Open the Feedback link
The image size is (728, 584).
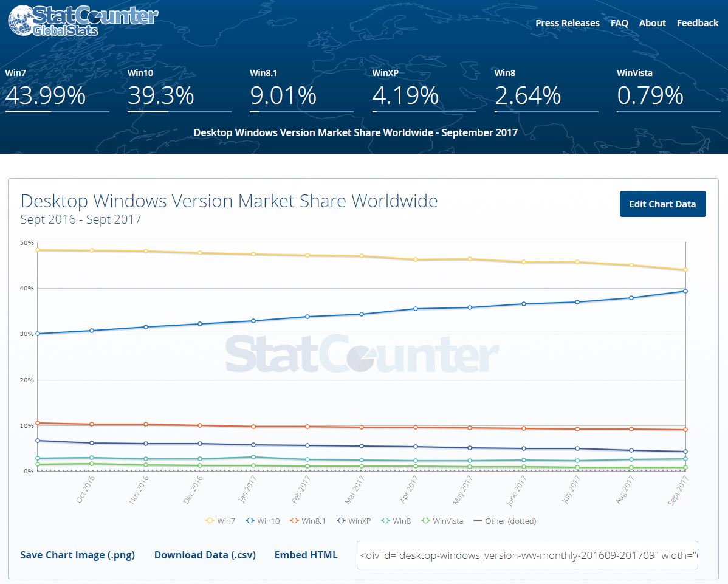click(698, 23)
